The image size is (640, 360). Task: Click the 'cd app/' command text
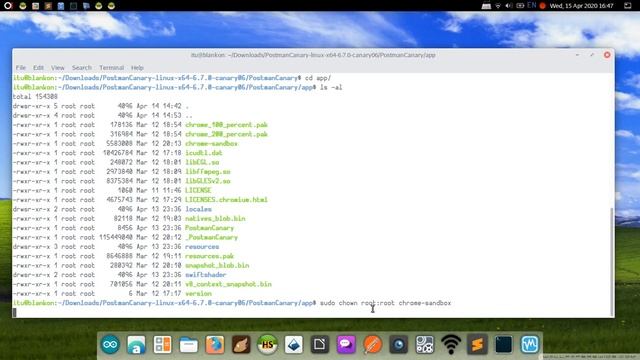pyautogui.click(x=318, y=78)
